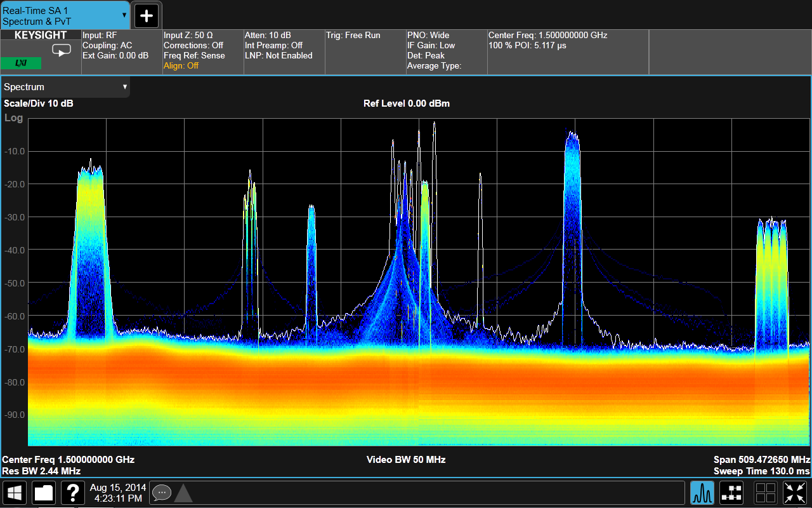Open the status message bubble icon

[162, 493]
